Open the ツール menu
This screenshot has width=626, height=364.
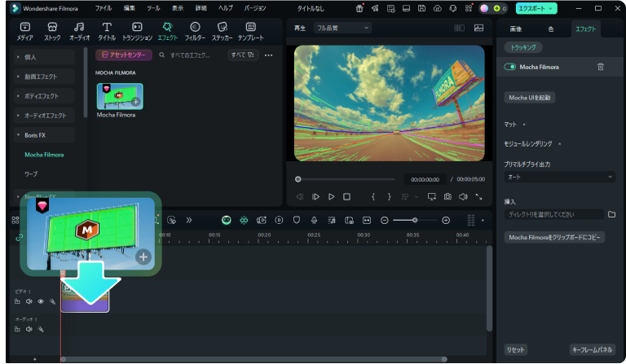[x=153, y=8]
